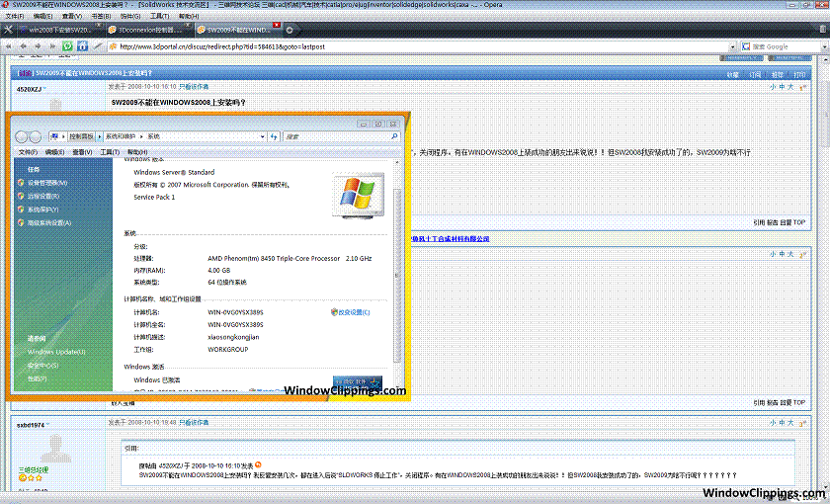Click 只看该作者 in the first post
Screen dimensions: 830x504
pyautogui.click(x=194, y=86)
